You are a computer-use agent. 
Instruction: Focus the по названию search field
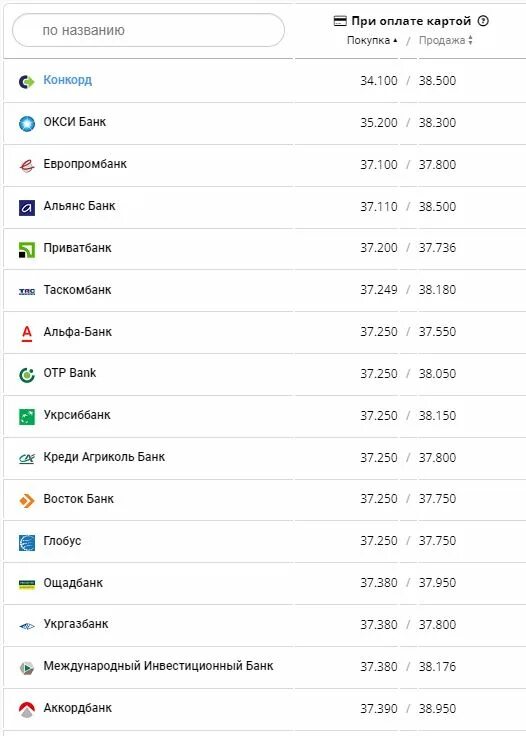[148, 30]
